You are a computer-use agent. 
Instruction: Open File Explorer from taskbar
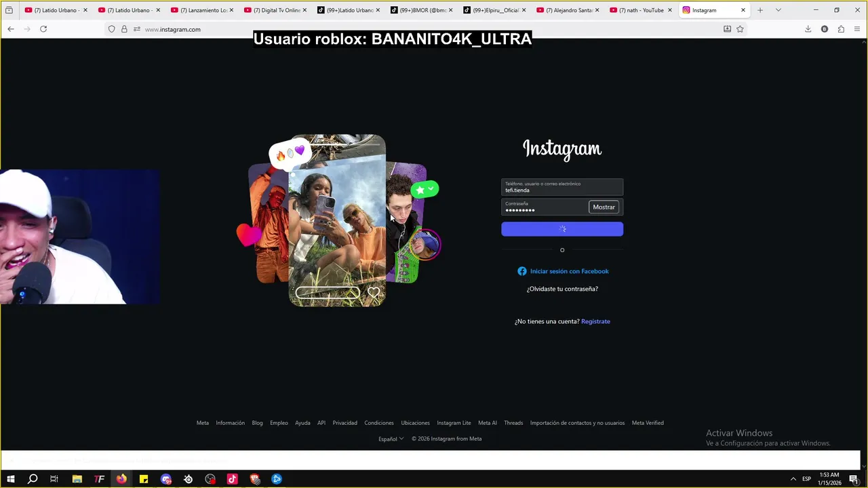[77, 479]
